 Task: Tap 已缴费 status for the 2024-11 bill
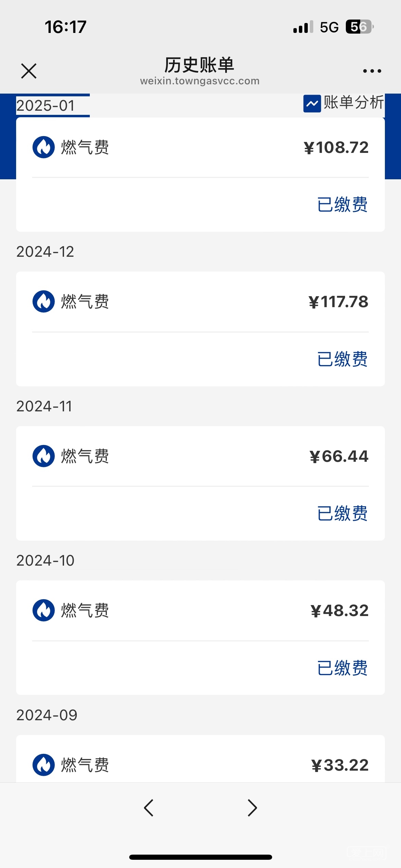click(x=342, y=513)
